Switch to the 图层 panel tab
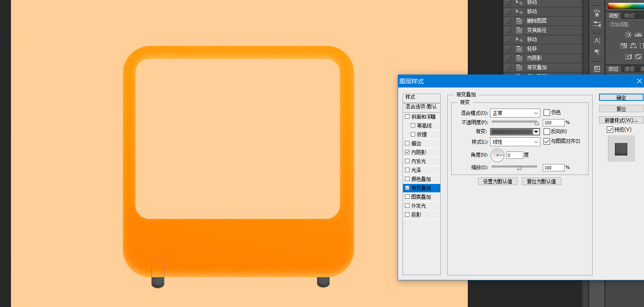Image resolution: width=644 pixels, height=307 pixels. coord(614,69)
